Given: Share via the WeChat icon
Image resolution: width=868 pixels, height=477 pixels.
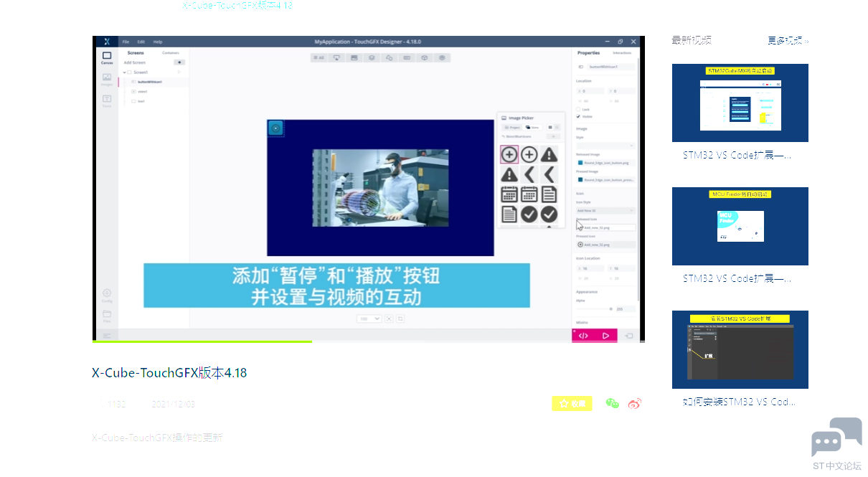Looking at the screenshot, I should [x=612, y=404].
